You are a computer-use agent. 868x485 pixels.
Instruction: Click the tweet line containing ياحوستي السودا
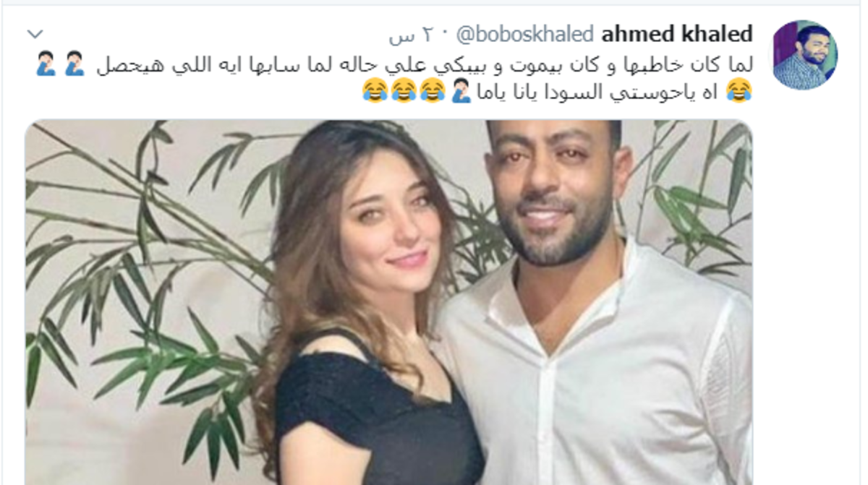pyautogui.click(x=556, y=91)
